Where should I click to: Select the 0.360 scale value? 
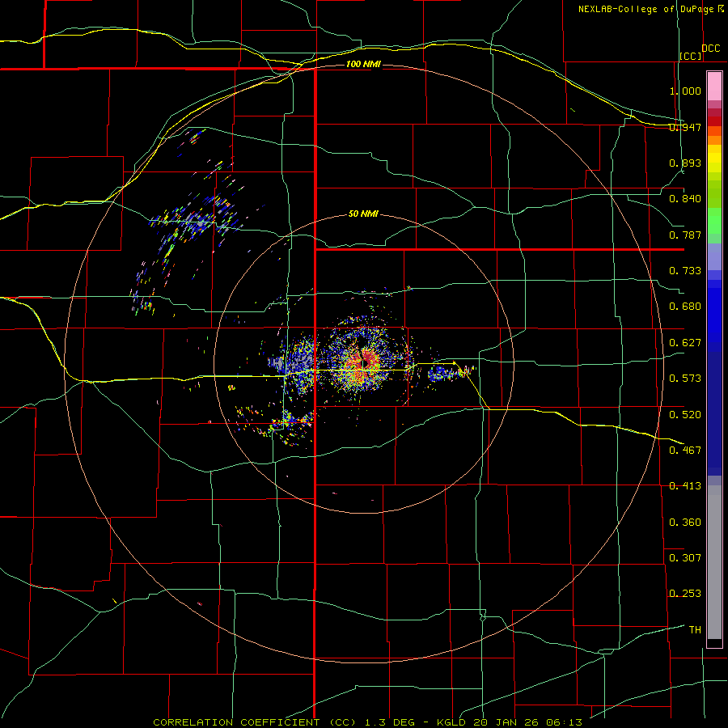[685, 522]
